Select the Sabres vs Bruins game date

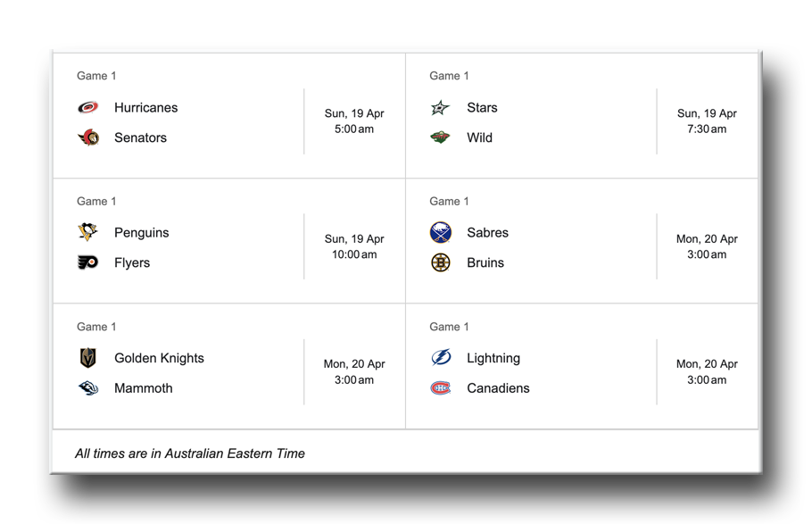[x=707, y=239]
